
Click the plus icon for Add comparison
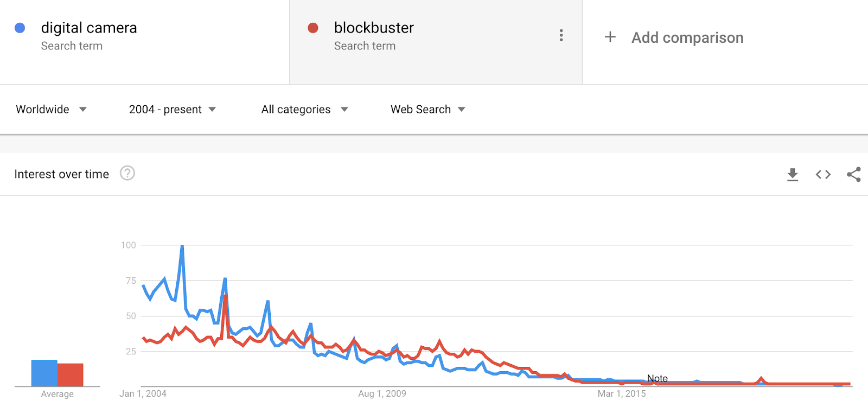[610, 37]
